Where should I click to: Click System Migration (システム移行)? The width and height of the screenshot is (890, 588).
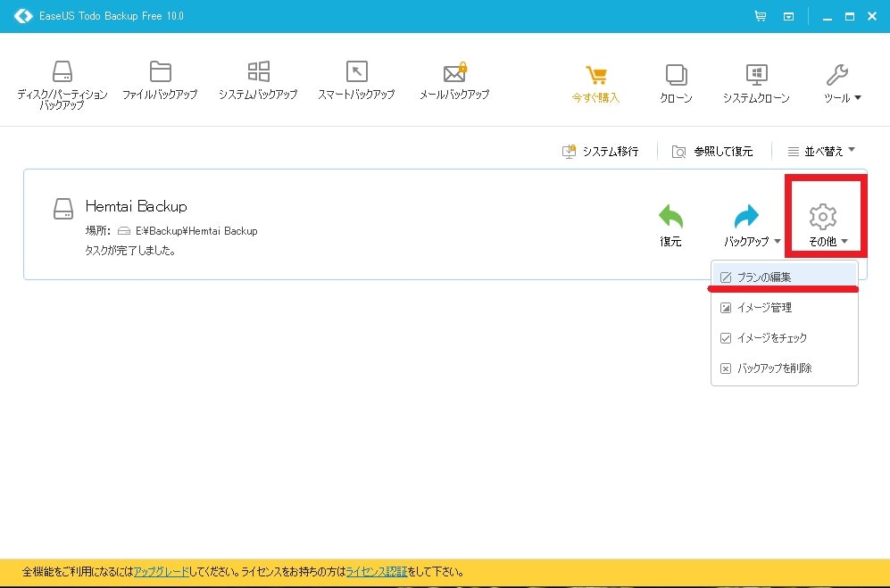(x=601, y=152)
